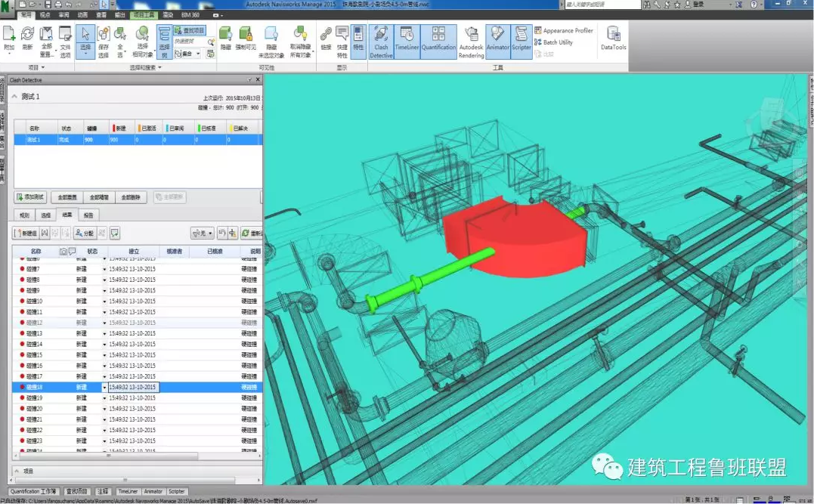Click the 新建组 (New Group) button
This screenshot has height=504, width=814.
26,233
